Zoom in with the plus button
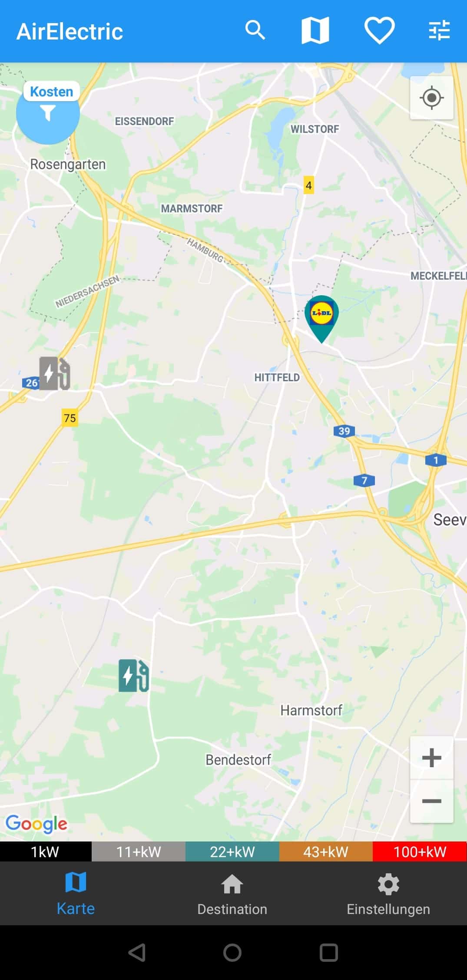This screenshot has height=980, width=467. (x=431, y=758)
